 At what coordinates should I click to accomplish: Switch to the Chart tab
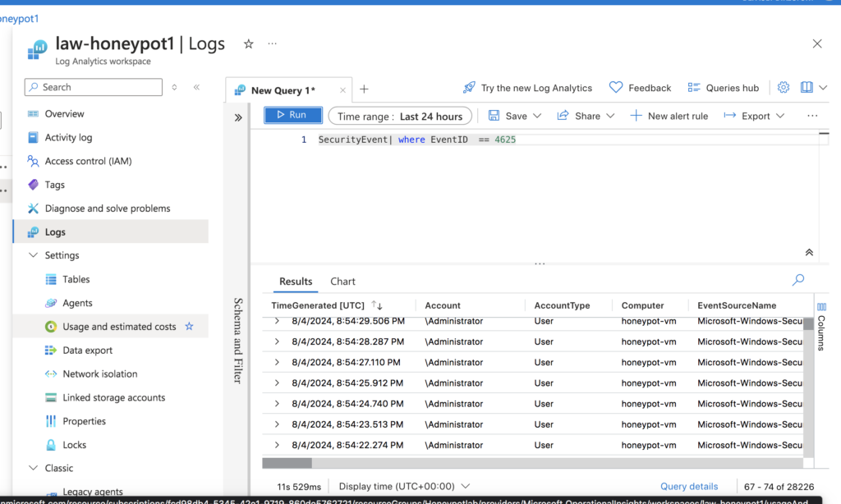pos(342,282)
